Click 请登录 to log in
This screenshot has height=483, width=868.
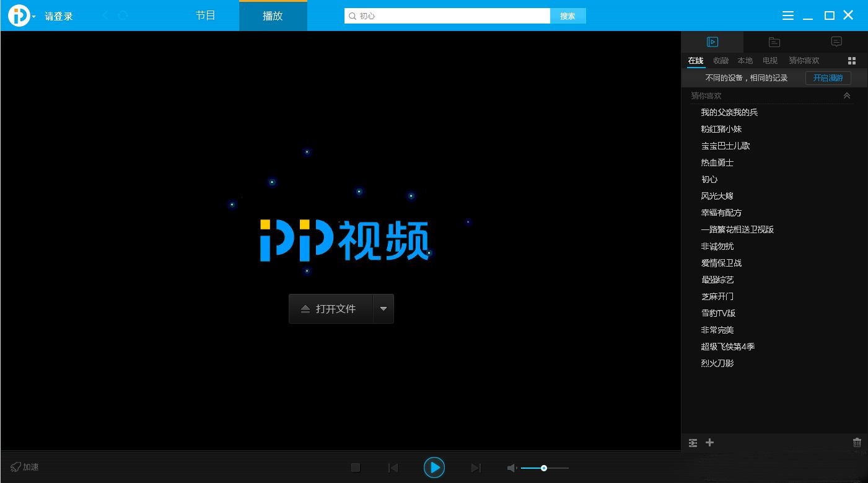pyautogui.click(x=59, y=16)
